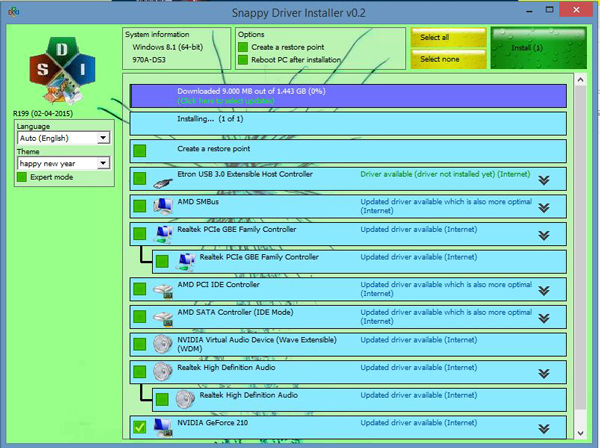
Task: Check Etron USB 3.0 Host Controller driver
Action: tap(140, 179)
